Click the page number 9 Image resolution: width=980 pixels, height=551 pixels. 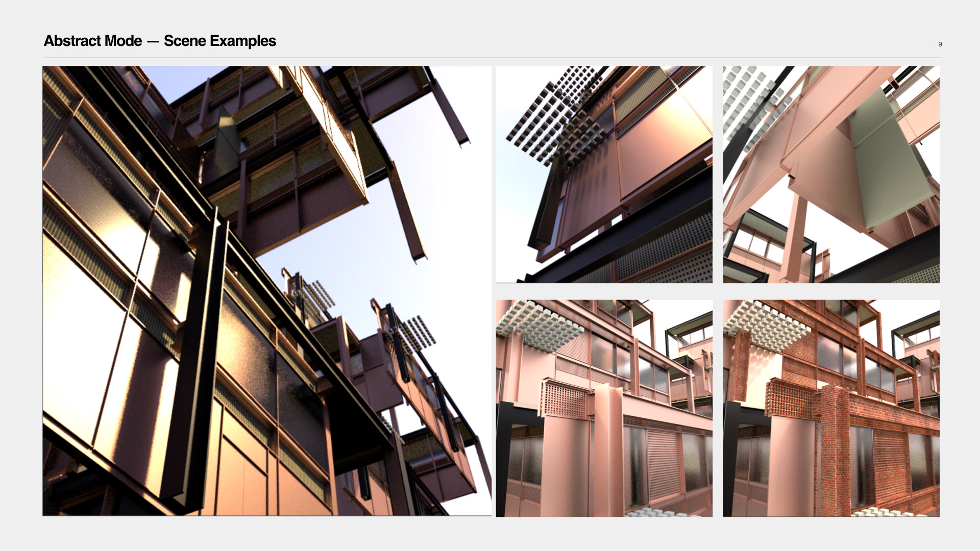[x=940, y=44]
